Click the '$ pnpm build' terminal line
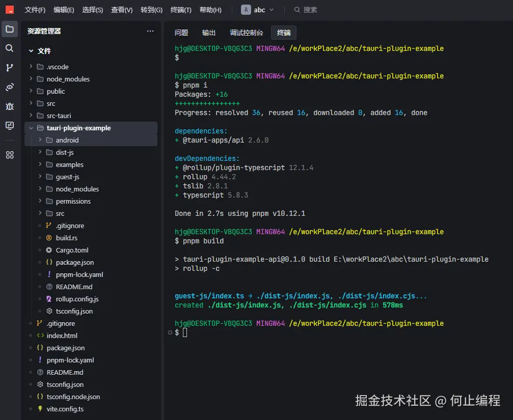Viewport: 513px width, 420px height. 199,241
